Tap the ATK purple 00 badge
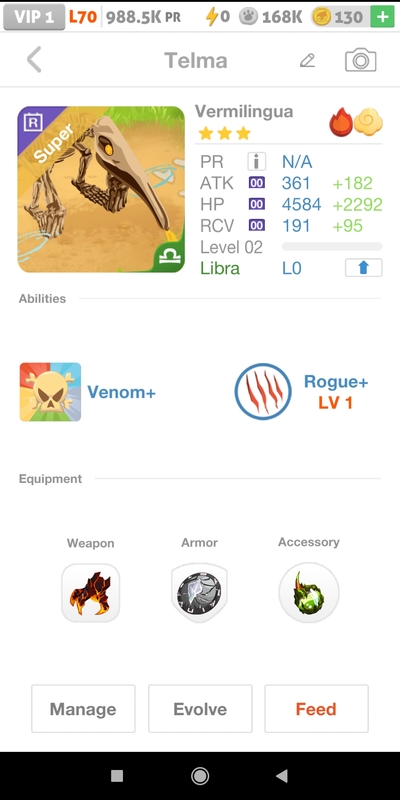 coord(257,183)
